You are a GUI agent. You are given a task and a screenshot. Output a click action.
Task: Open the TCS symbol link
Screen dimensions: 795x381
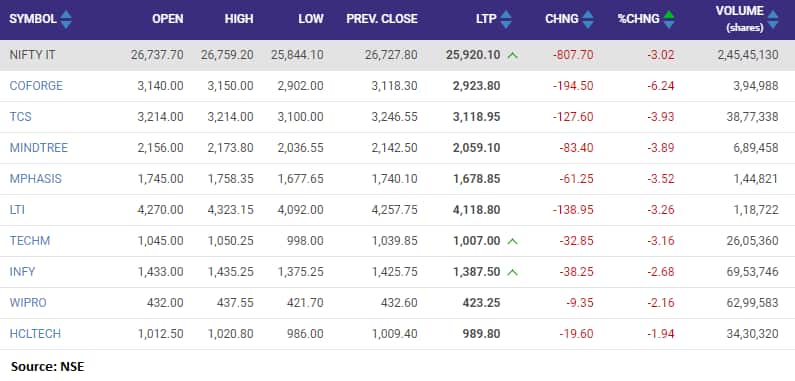click(20, 117)
